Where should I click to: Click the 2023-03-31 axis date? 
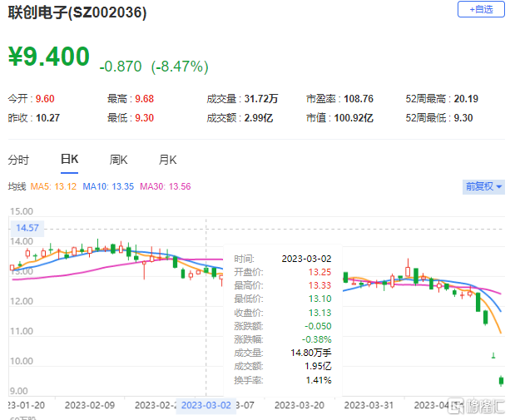[369, 405]
